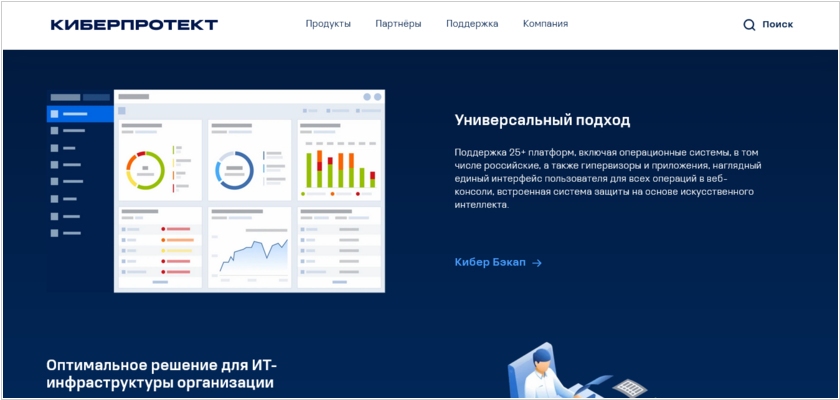Open the Поддержка menu
Screen dimensions: 840x400
472,24
